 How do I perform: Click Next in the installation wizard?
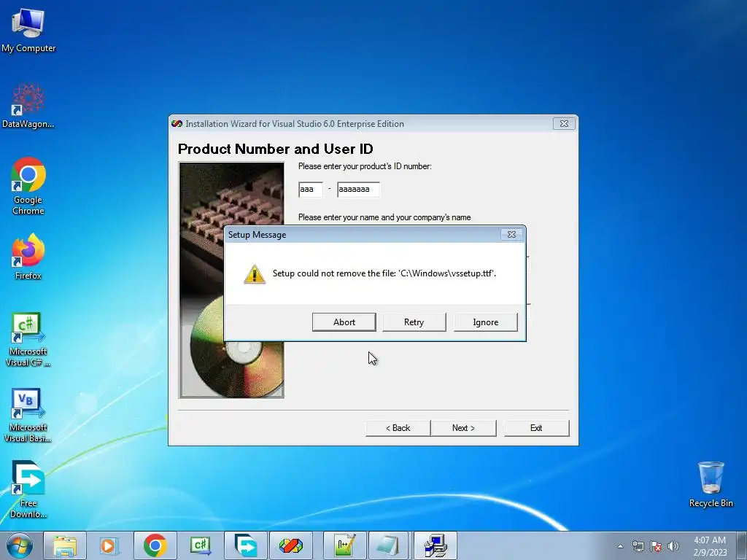463,427
